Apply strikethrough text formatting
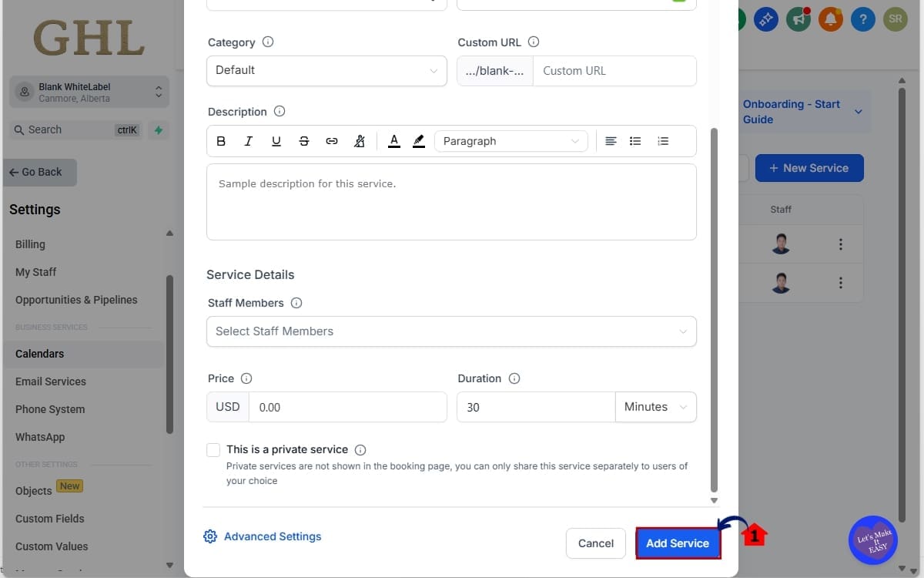 (x=304, y=141)
